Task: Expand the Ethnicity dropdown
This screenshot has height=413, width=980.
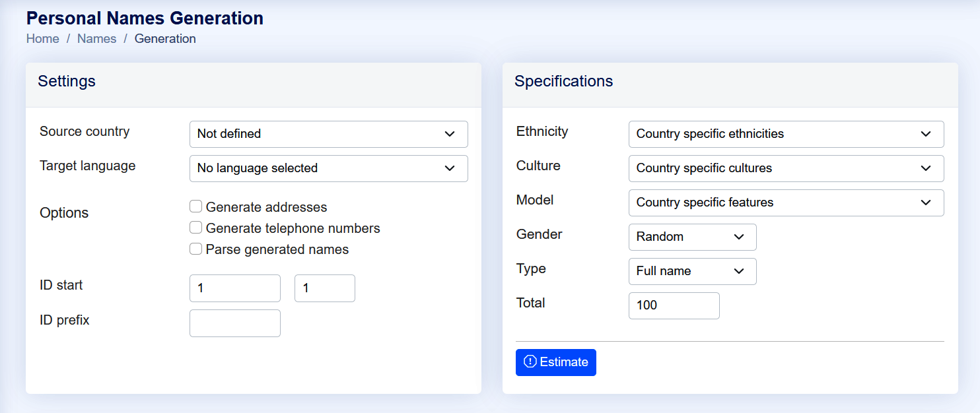Action: [786, 134]
